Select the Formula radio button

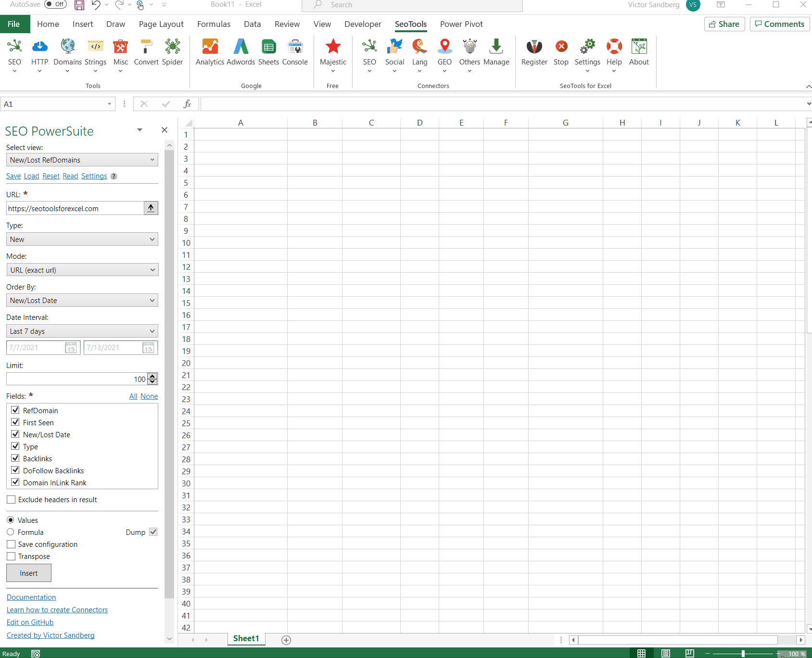[x=11, y=532]
